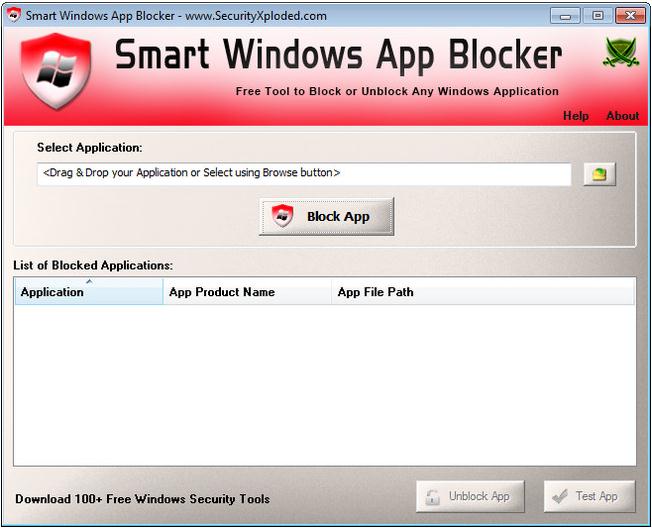Click the Select Application path field
The image size is (652, 529).
[304, 174]
